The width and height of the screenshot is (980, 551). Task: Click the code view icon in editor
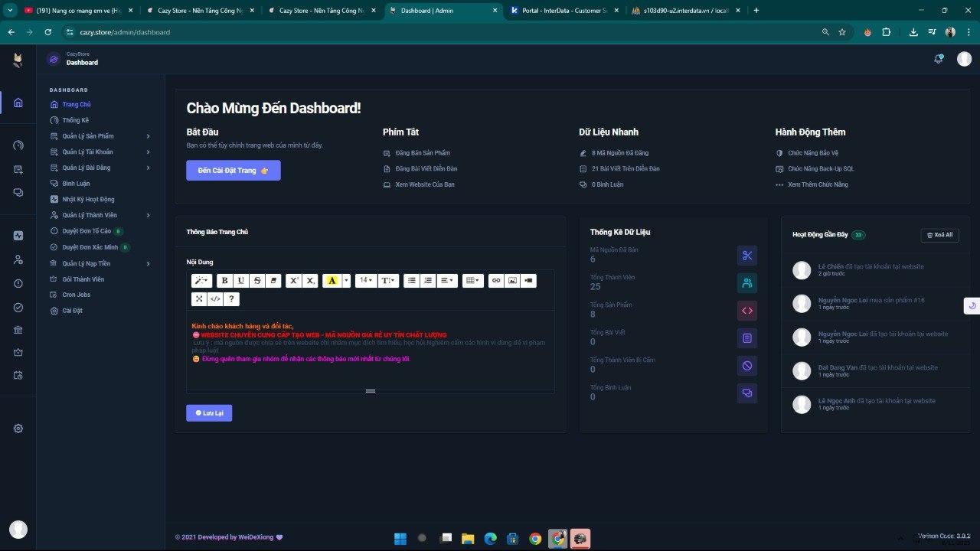[215, 299]
